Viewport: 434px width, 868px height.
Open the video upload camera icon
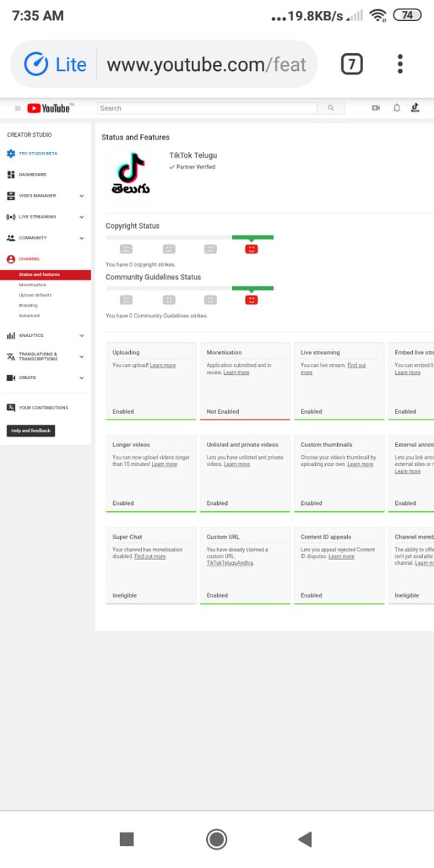375,109
